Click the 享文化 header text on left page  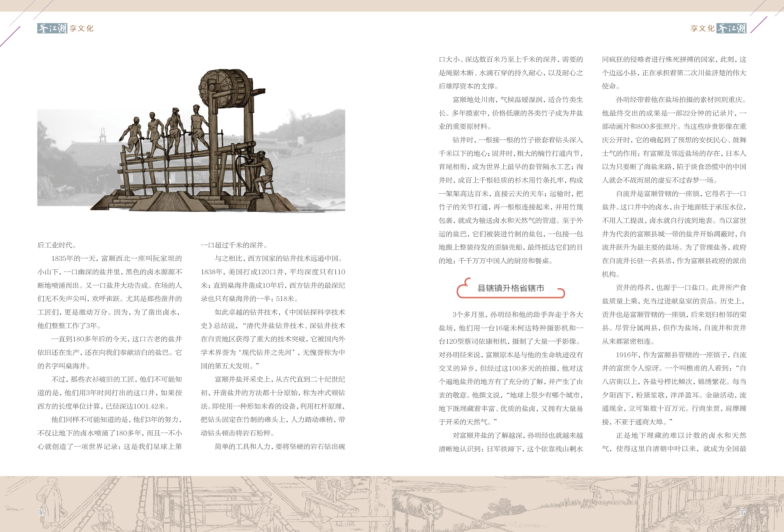tap(81, 28)
